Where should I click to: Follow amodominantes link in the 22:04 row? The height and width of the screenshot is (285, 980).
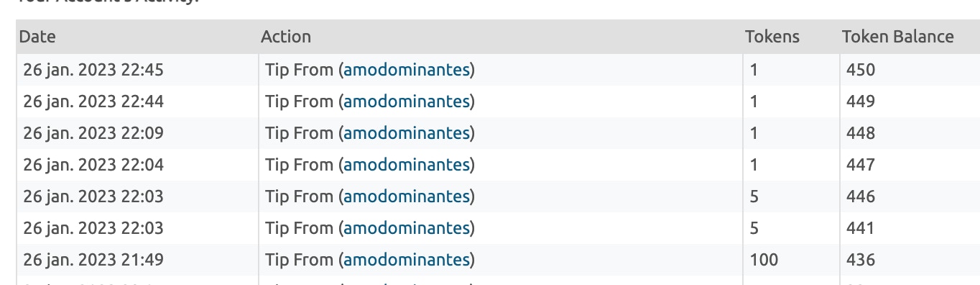tap(407, 165)
